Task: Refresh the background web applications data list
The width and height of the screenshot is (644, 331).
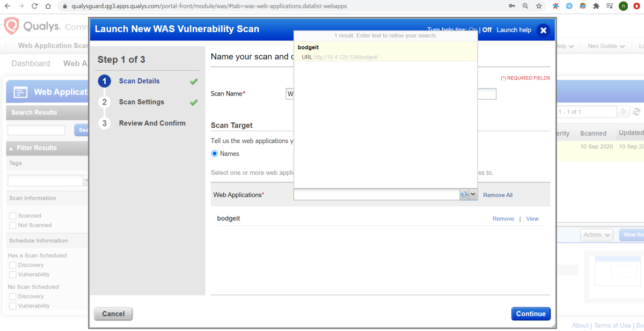Action: (x=636, y=112)
